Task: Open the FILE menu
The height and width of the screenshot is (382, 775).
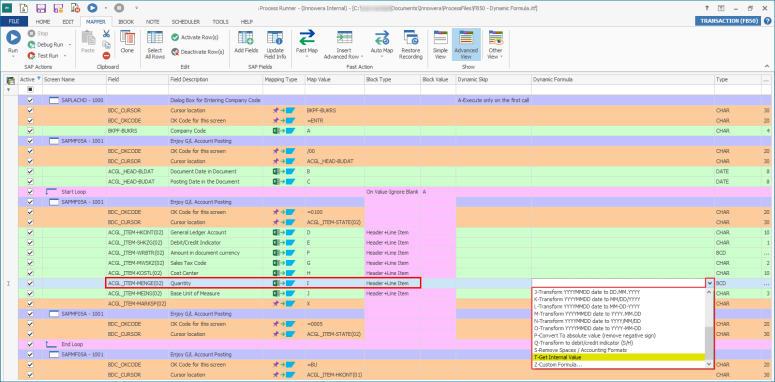Action: click(14, 22)
